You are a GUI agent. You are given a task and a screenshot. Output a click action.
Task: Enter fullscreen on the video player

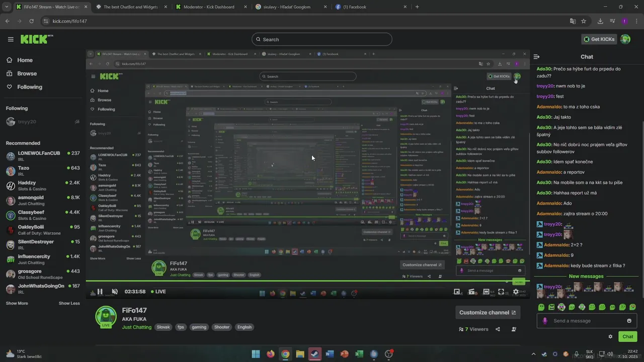coord(501,292)
